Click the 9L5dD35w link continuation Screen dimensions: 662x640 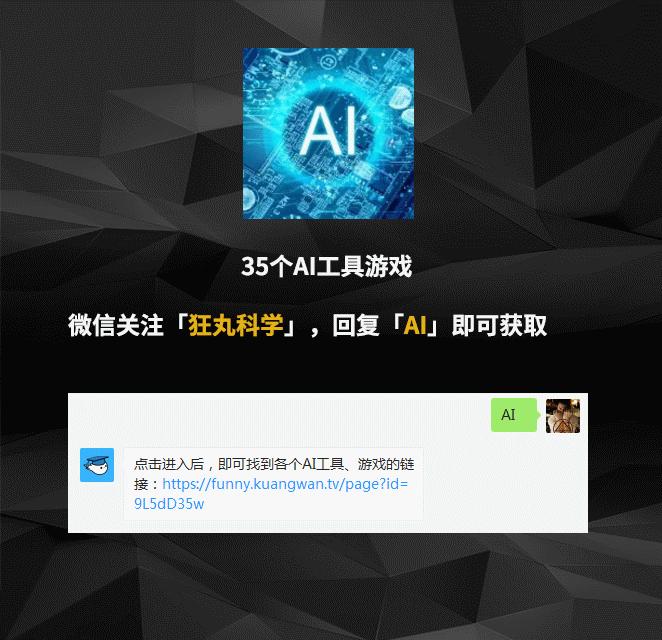tap(169, 504)
